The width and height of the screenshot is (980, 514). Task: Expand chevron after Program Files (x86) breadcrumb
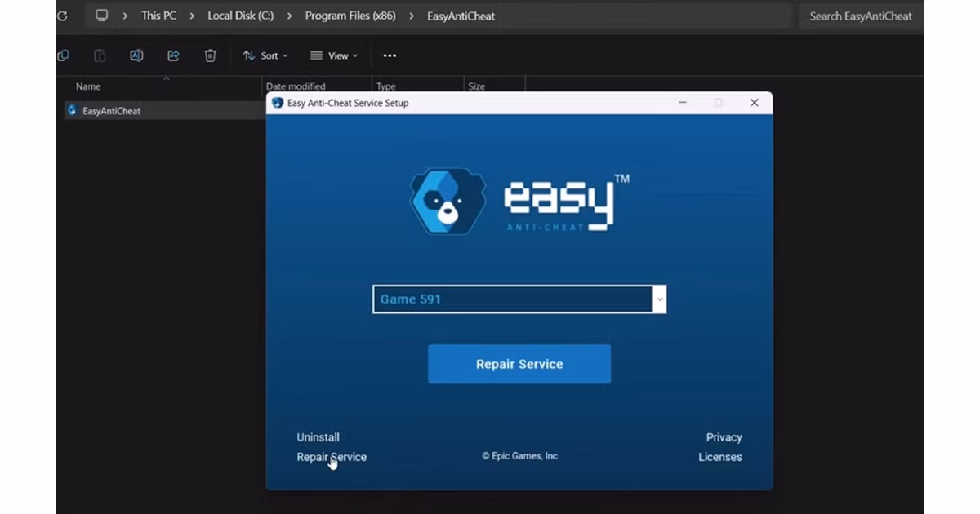[x=411, y=16]
